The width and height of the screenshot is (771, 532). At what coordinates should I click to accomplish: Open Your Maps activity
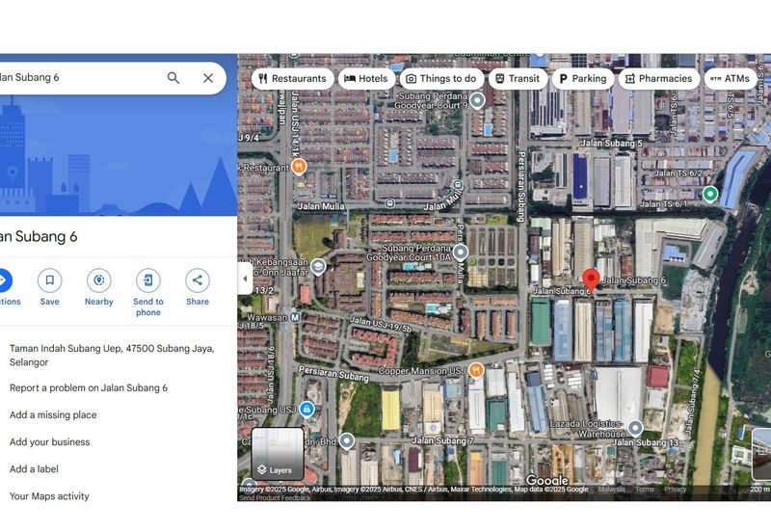click(x=49, y=496)
